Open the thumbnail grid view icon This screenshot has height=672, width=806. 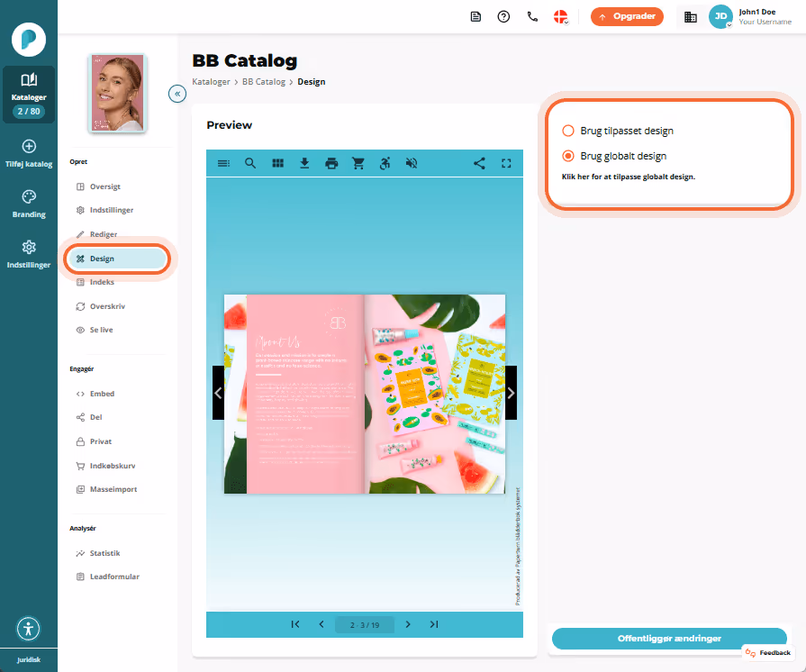pos(277,164)
